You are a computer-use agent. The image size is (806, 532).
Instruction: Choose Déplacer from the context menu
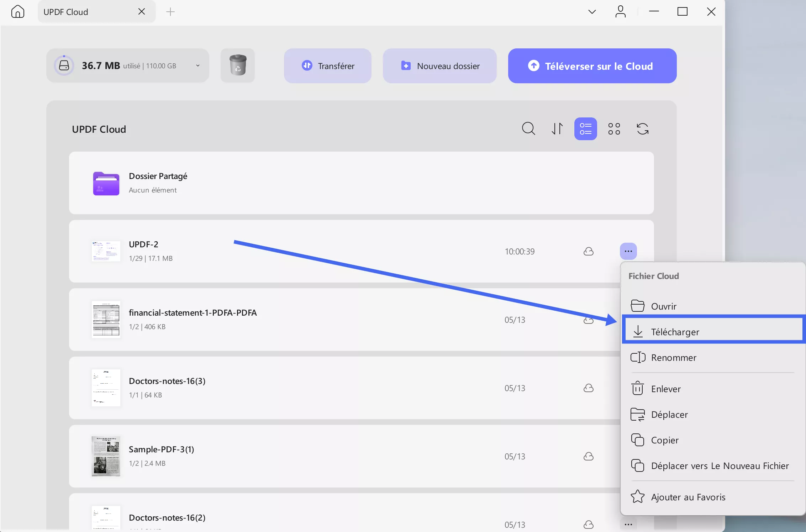click(x=712, y=414)
